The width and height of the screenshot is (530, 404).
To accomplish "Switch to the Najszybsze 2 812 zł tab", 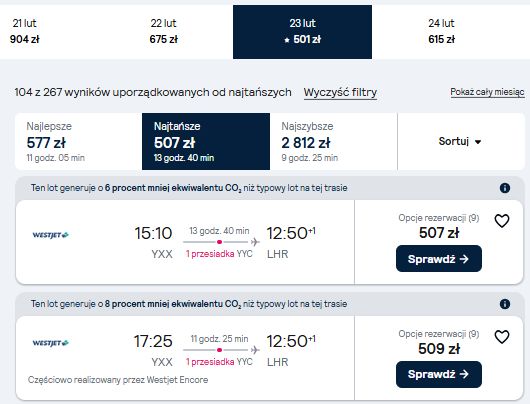I will [x=334, y=141].
